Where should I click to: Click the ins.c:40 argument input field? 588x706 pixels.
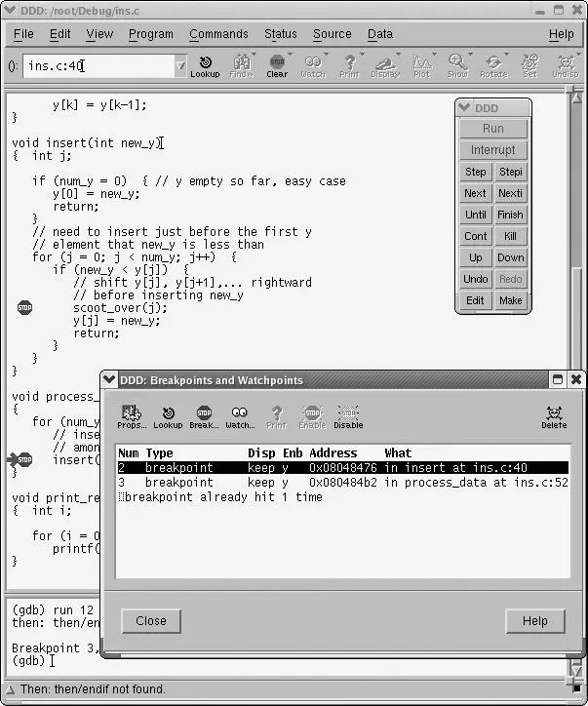98,66
